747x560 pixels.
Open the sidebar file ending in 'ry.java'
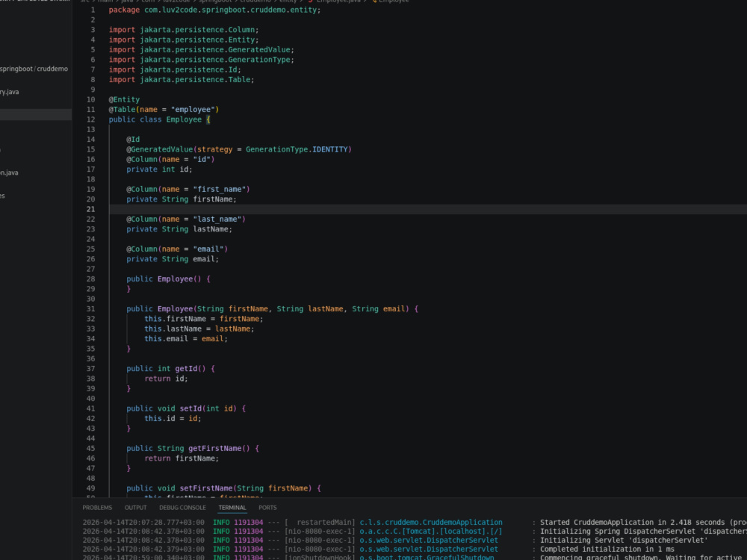point(10,92)
